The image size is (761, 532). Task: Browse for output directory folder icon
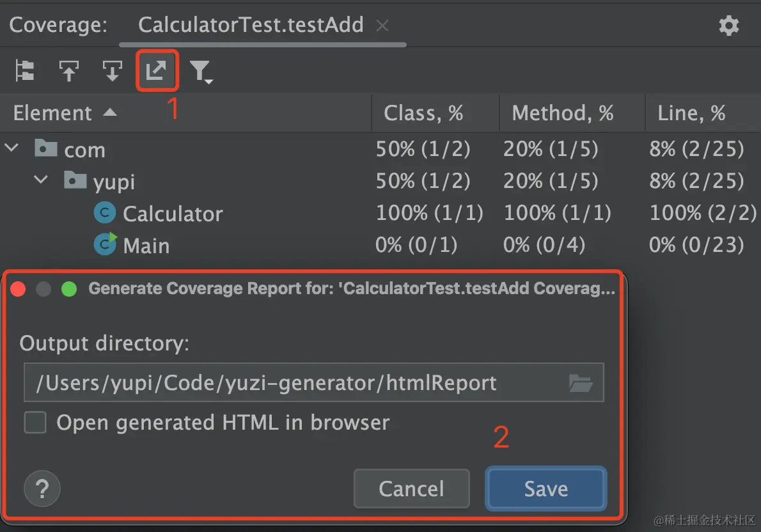coord(581,383)
